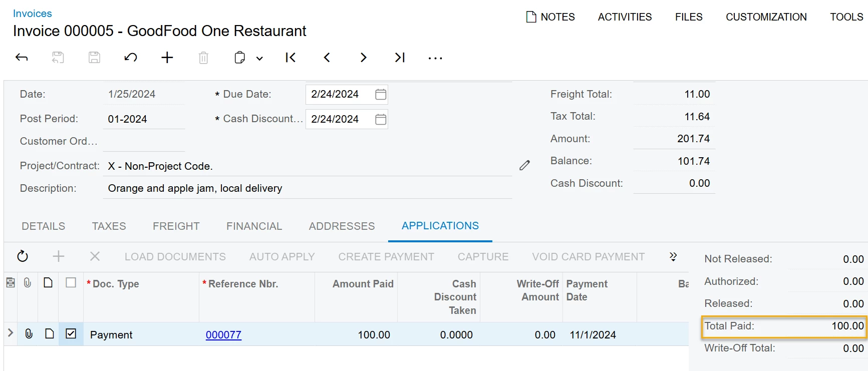Viewport: 868px width, 371px height.
Task: Click the Save and Close icon
Action: [58, 58]
